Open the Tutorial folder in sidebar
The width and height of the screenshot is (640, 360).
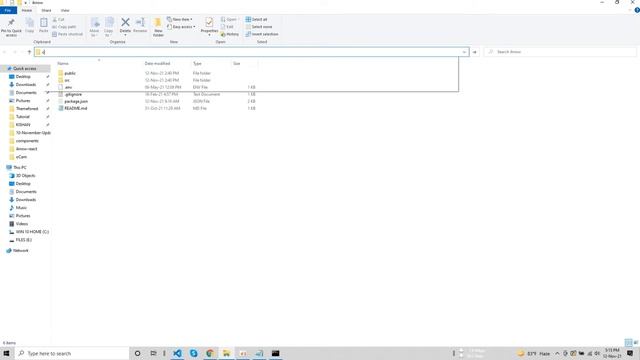[22, 117]
